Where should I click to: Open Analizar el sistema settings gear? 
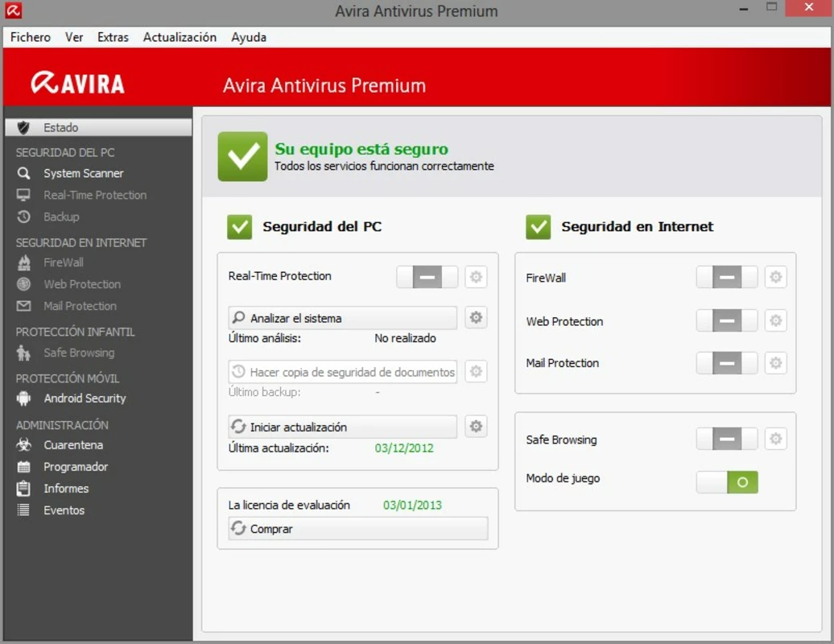476,318
